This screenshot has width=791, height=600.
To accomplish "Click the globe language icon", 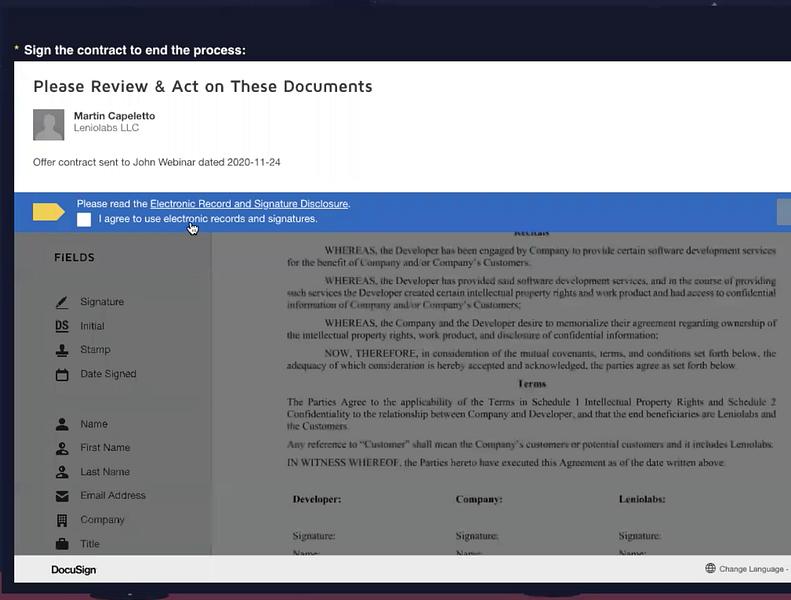I will [710, 569].
